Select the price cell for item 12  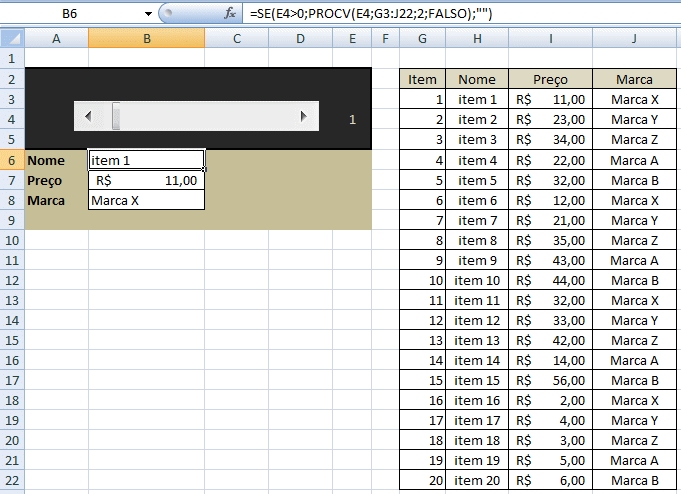point(551,320)
